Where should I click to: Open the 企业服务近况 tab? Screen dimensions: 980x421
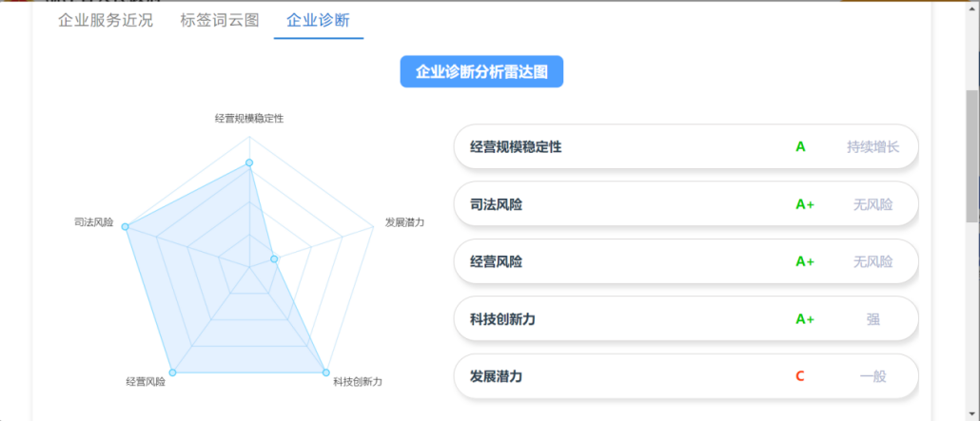point(106,20)
